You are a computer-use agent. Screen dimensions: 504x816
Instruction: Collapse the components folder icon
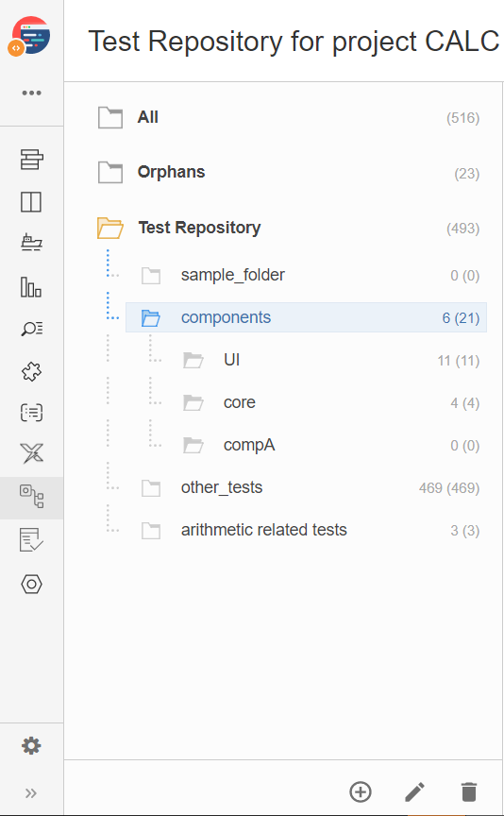pyautogui.click(x=151, y=317)
